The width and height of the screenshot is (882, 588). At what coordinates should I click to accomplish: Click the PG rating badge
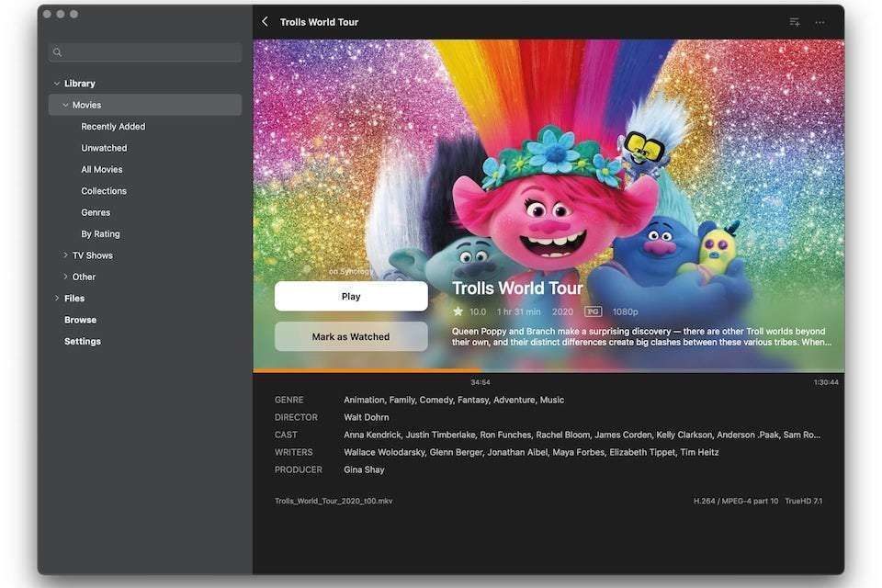click(593, 311)
